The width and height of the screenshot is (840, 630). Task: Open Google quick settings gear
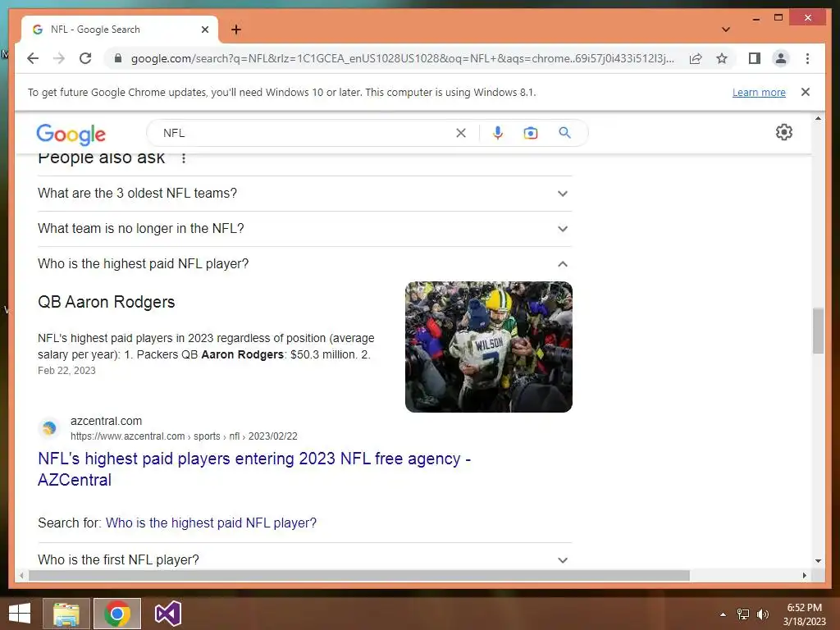coord(783,132)
